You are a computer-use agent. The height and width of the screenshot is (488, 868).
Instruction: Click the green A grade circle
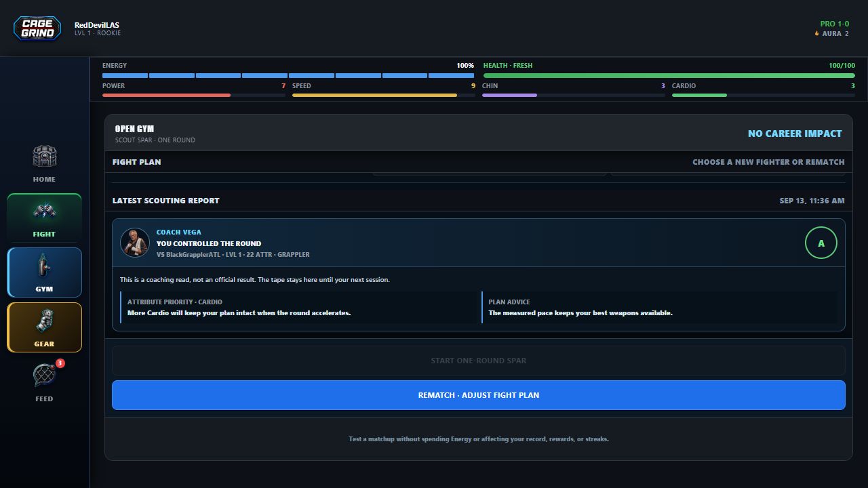click(821, 243)
